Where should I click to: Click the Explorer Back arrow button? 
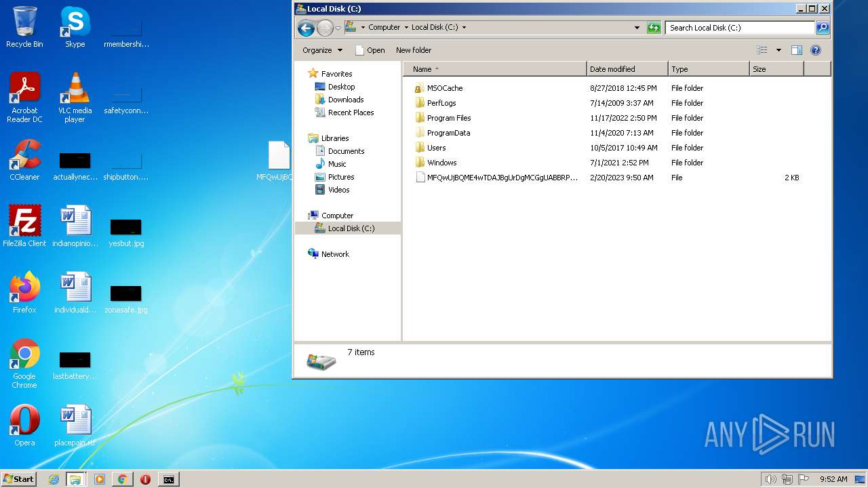coord(306,28)
